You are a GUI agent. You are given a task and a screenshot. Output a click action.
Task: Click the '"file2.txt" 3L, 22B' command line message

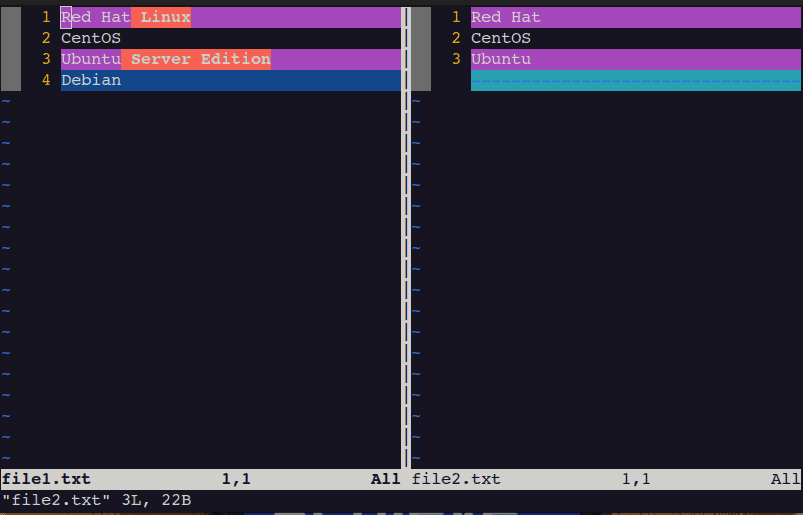point(96,500)
